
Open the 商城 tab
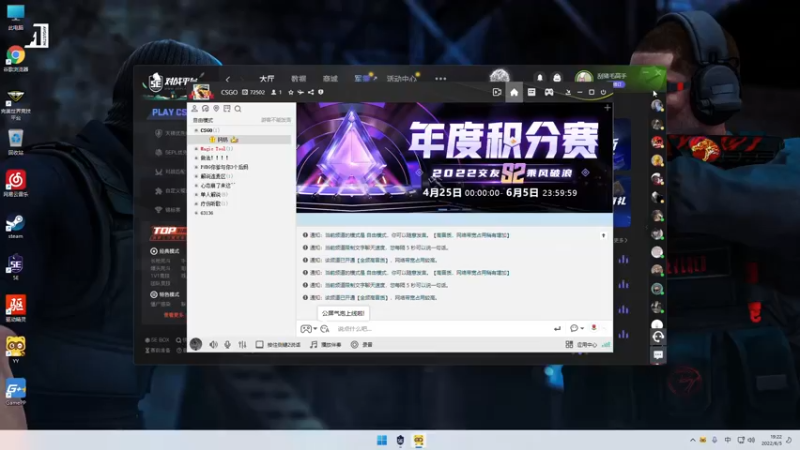[x=330, y=79]
